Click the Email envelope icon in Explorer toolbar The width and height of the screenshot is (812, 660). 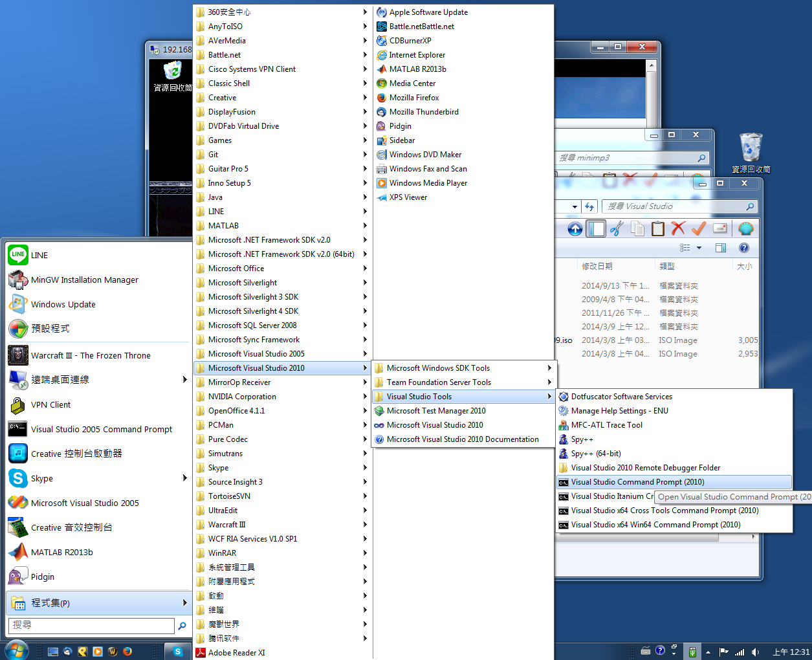coord(719,228)
